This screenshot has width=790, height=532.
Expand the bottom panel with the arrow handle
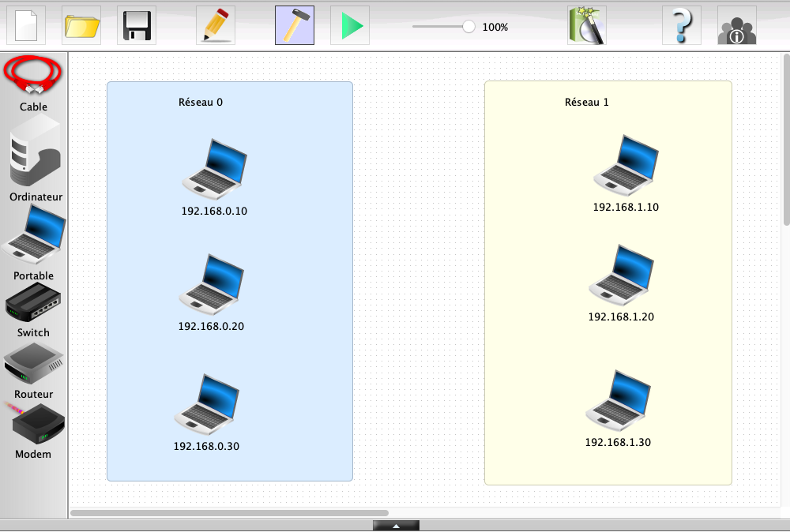pyautogui.click(x=396, y=526)
